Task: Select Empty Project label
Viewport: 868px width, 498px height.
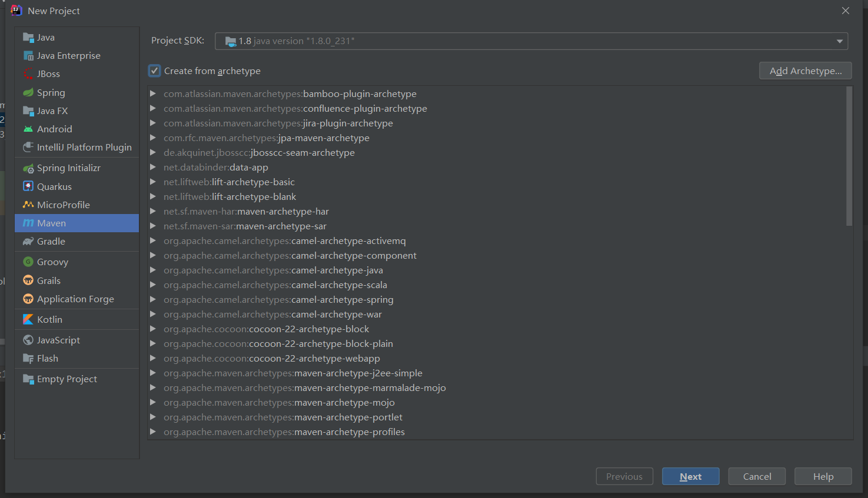Action: point(67,379)
